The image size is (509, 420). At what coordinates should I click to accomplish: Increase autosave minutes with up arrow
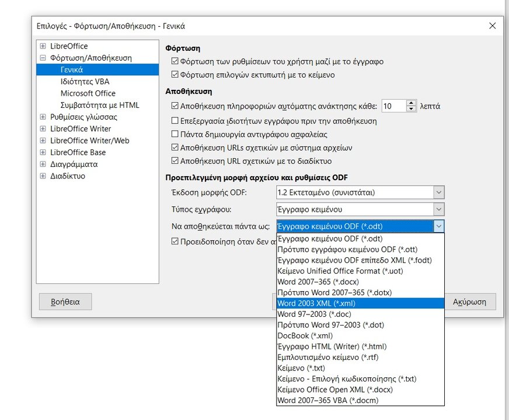(x=412, y=103)
